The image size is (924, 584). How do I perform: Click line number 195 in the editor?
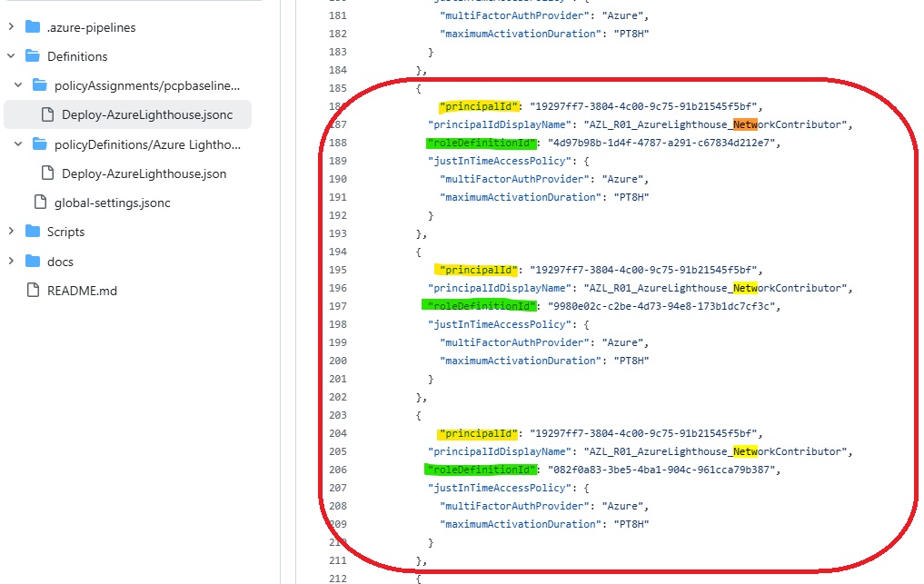[x=337, y=270]
